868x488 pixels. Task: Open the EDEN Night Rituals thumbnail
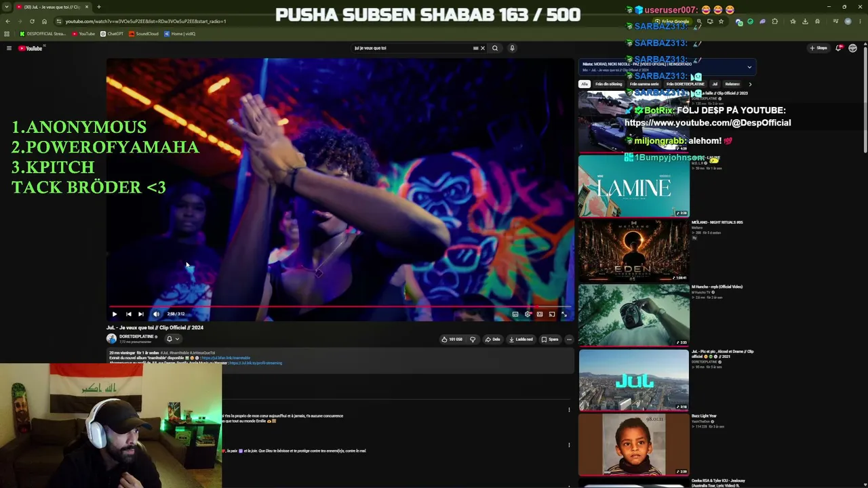point(634,250)
